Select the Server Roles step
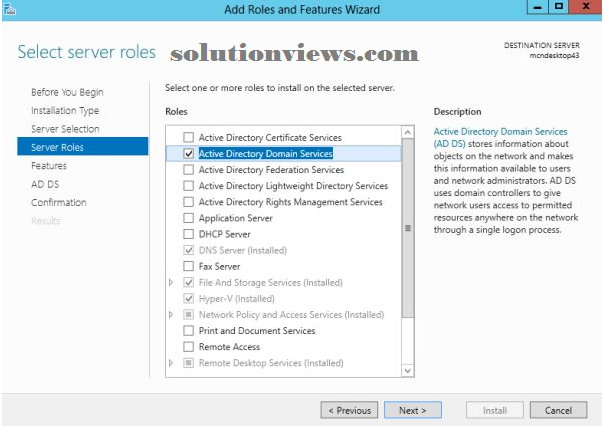Image resolution: width=603 pixels, height=426 pixels. tap(82, 146)
